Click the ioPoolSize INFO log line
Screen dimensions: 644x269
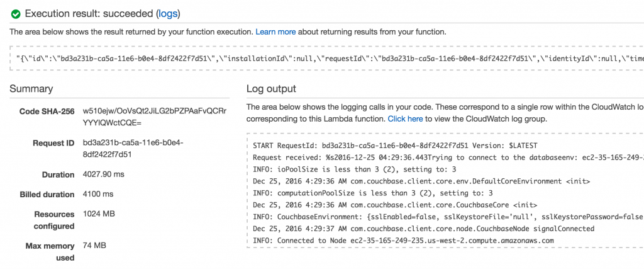tap(355, 169)
